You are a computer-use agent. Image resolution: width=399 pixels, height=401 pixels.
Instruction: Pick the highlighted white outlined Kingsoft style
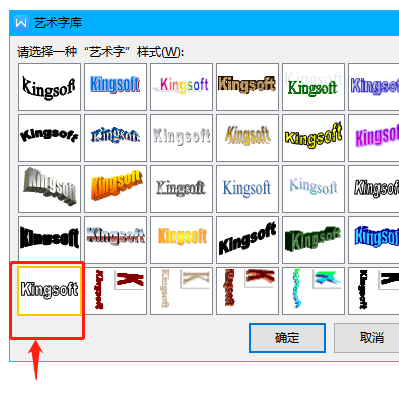(x=49, y=291)
